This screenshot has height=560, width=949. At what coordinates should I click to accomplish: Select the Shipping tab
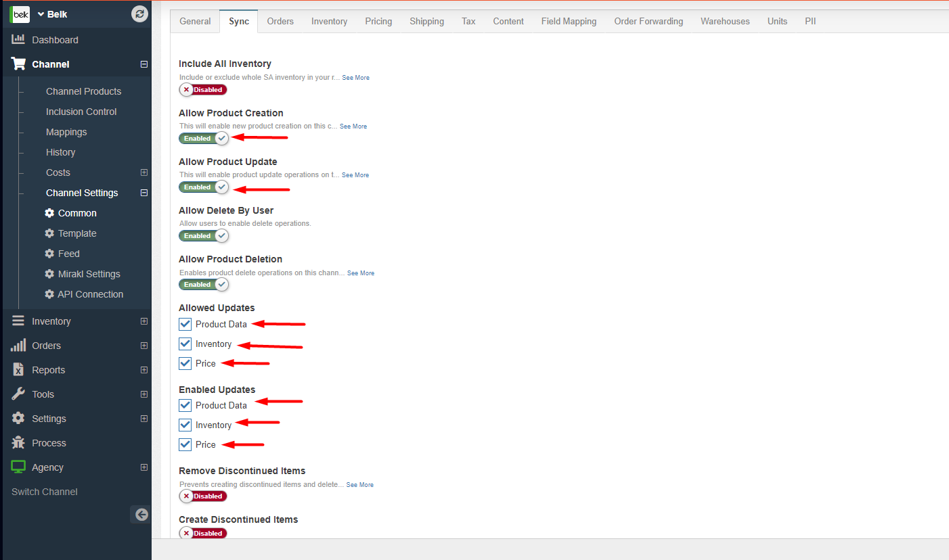(x=427, y=22)
